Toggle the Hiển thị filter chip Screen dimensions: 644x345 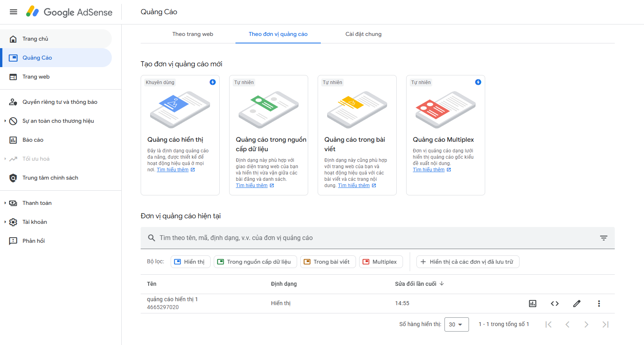click(x=190, y=262)
